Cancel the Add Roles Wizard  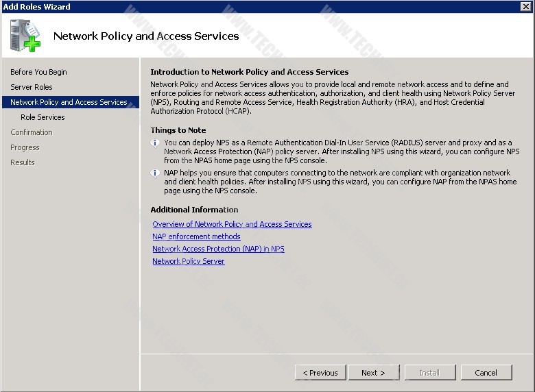(486, 373)
